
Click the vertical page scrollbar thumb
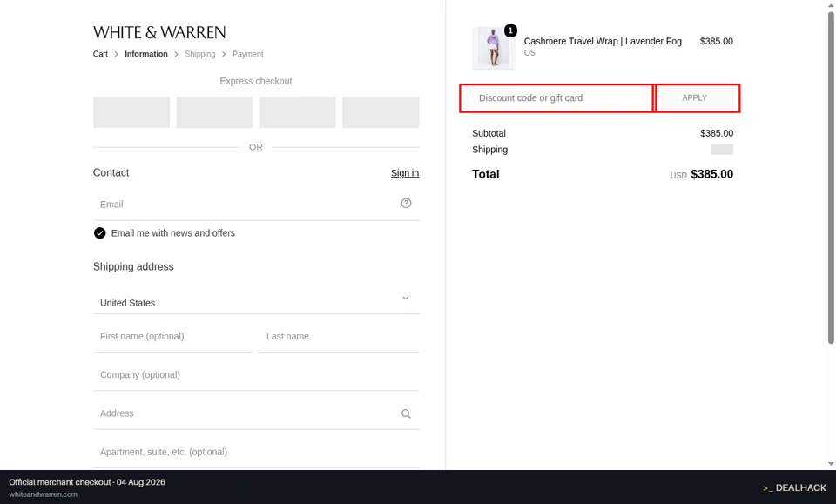(x=831, y=178)
